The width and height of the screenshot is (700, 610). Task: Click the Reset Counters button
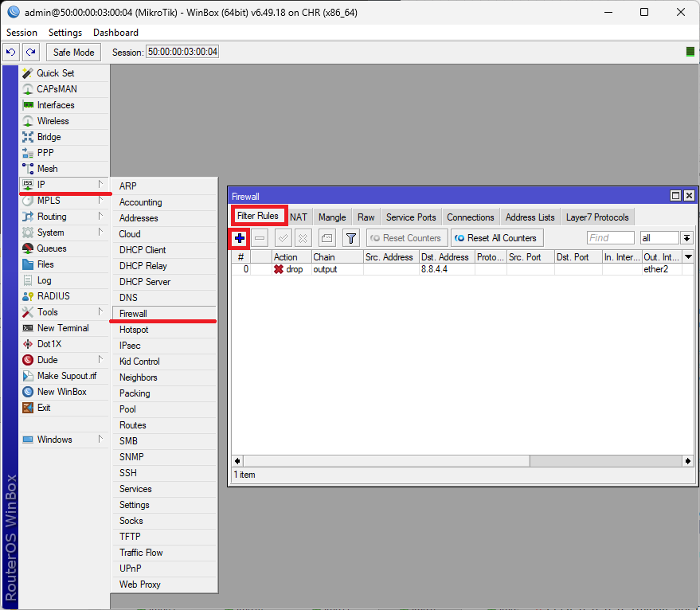pos(405,238)
